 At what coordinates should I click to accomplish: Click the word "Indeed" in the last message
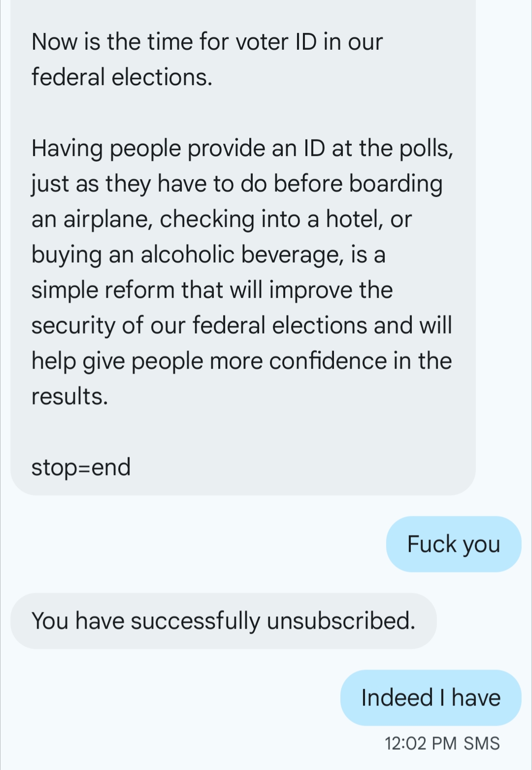tap(397, 698)
